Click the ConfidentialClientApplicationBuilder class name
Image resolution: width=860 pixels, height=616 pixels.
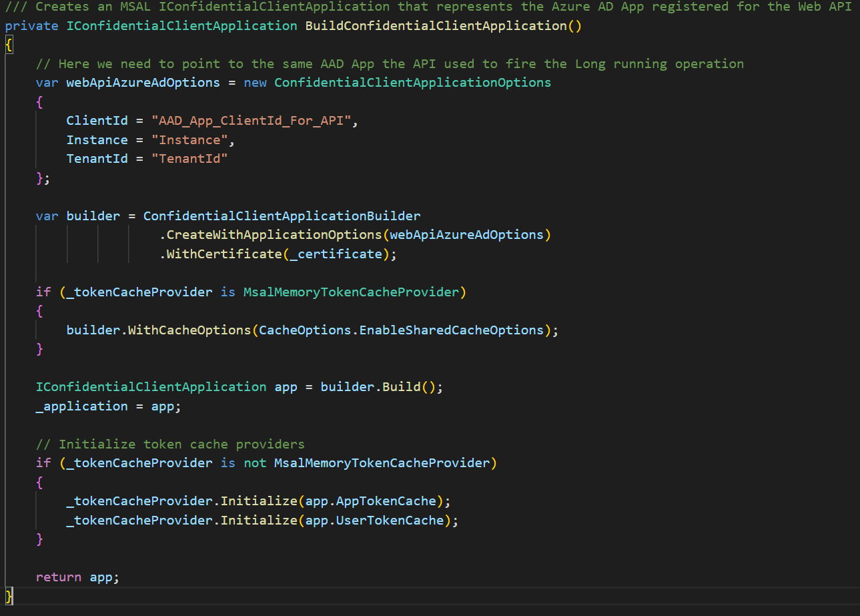pos(282,216)
